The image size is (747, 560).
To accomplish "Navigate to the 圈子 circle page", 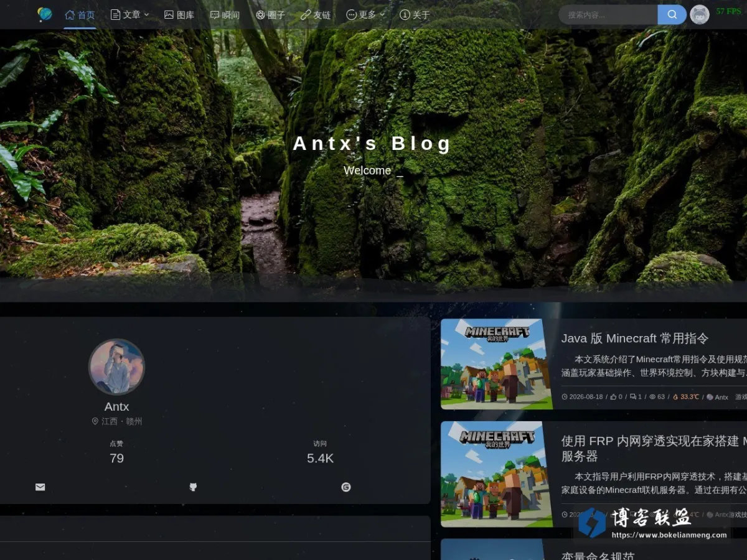I will pyautogui.click(x=270, y=15).
